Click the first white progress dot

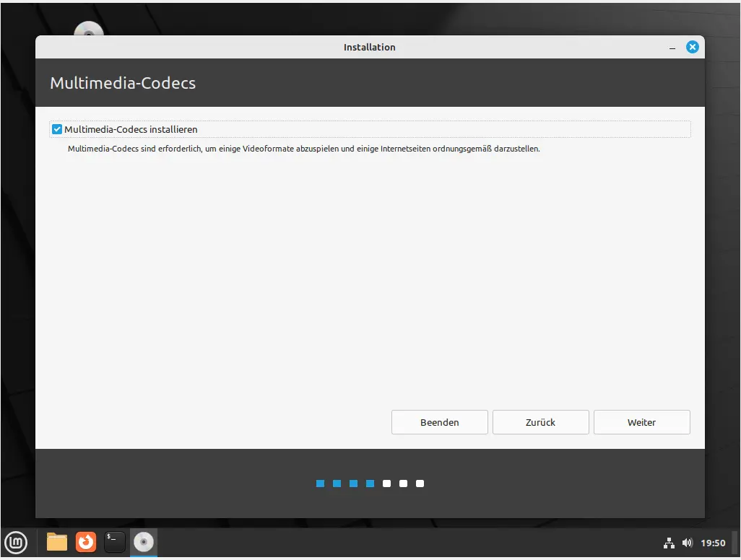(386, 484)
